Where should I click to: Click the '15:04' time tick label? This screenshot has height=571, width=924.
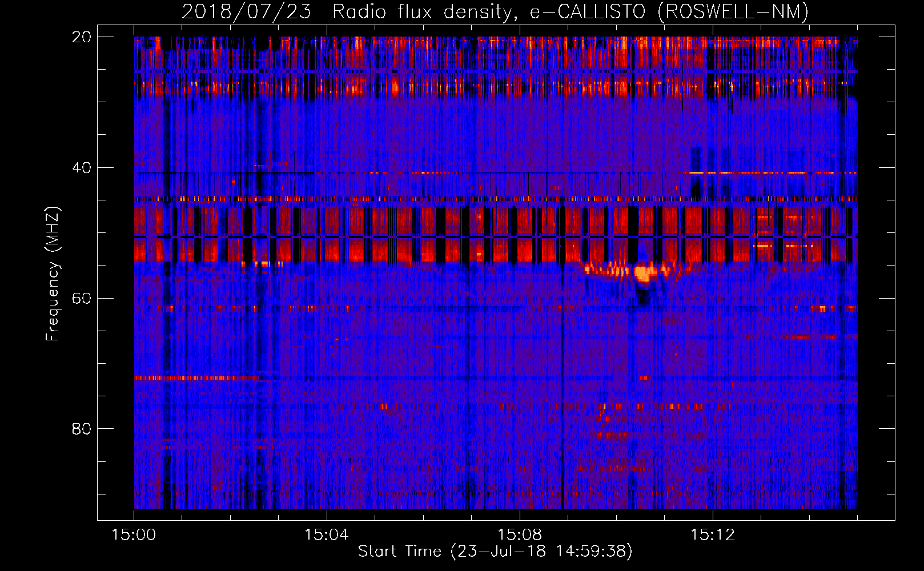327,535
